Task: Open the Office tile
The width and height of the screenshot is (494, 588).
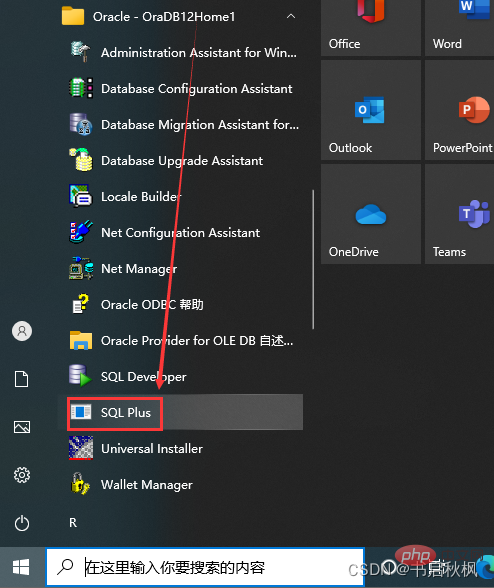Action: 371,28
